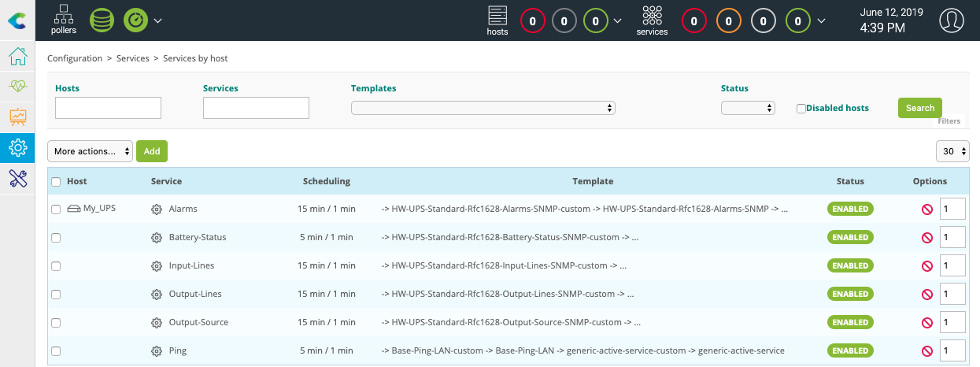Open the Reporting chart sidebar icon
This screenshot has width=980, height=367.
click(x=17, y=117)
